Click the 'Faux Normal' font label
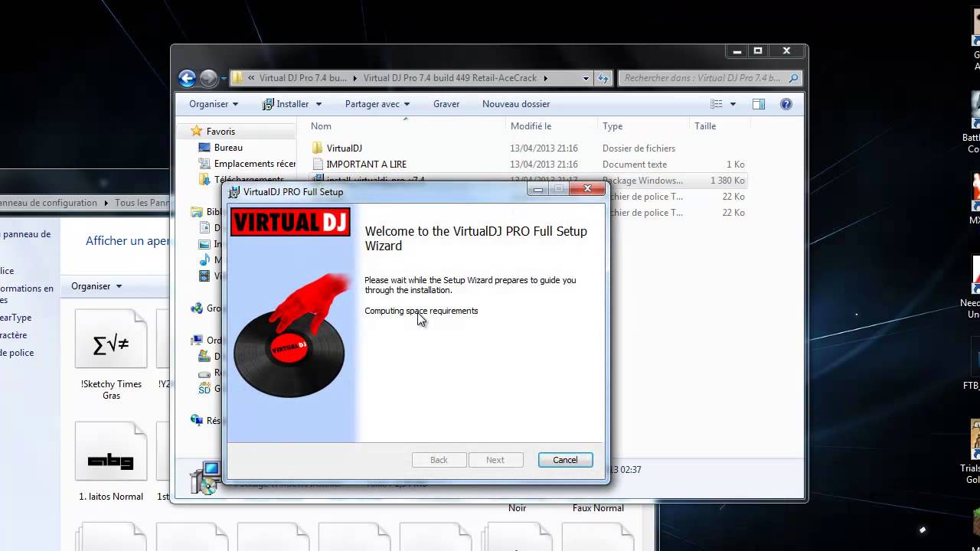This screenshot has width=980, height=551. 598,508
